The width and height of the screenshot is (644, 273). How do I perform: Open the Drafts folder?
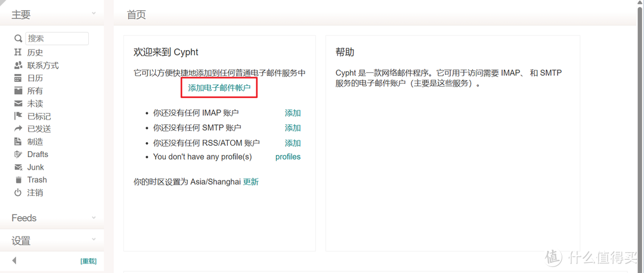(37, 154)
